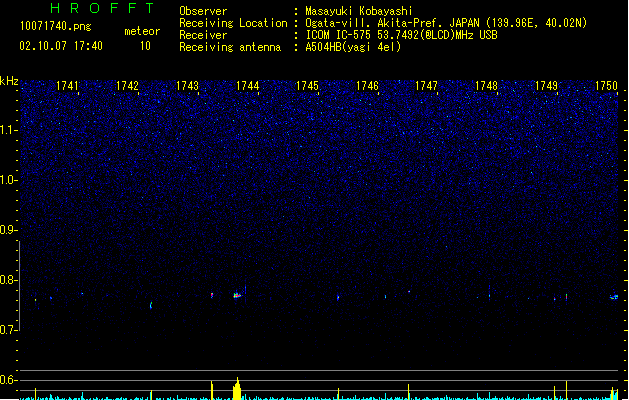Viewport: 629px width, 400px height.
Task: Click the Ogata-vill. Akita-Pref. JAPAN location text
Action: click(x=446, y=23)
